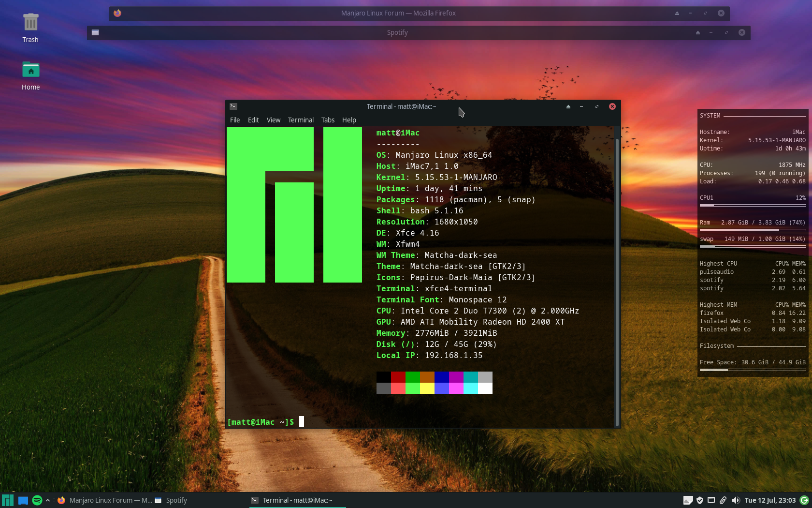Viewport: 812px width, 508px height.
Task: Open the clipboard paperclip tray icon
Action: pos(723,500)
